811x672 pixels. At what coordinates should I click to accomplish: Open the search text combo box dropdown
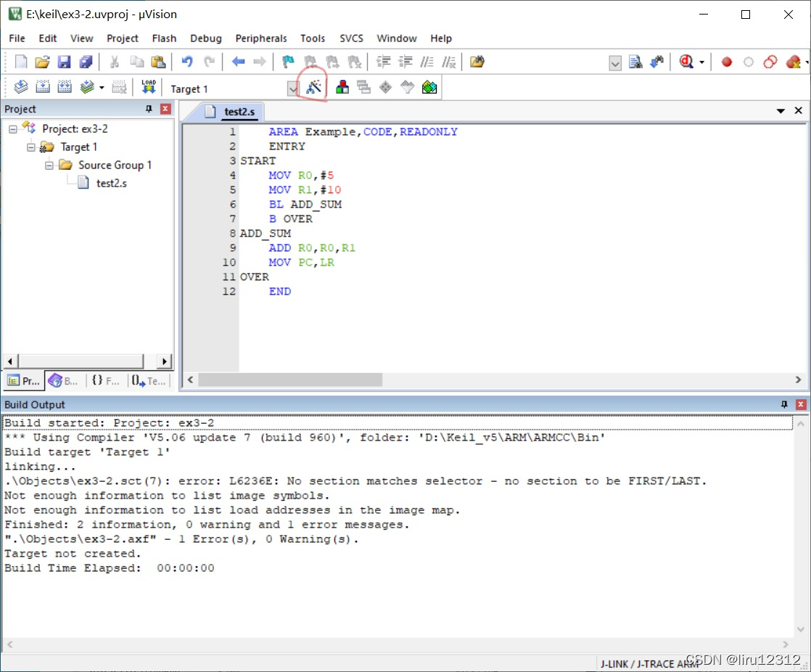[x=615, y=63]
